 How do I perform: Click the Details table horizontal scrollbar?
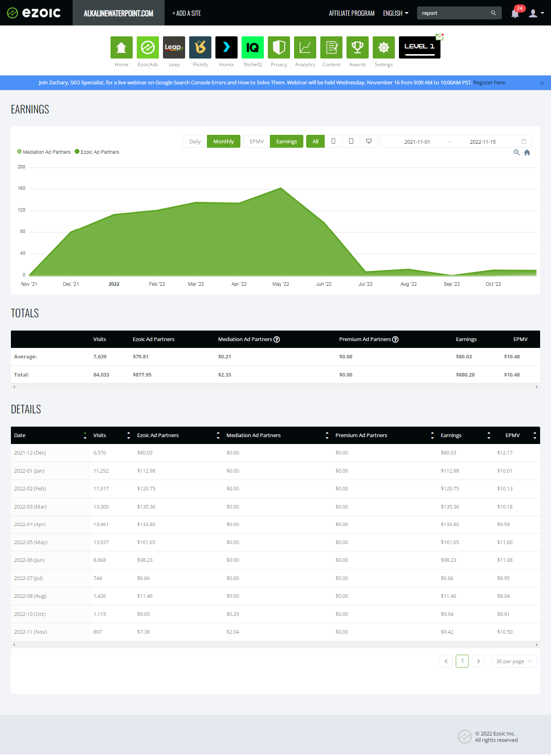[x=275, y=645]
